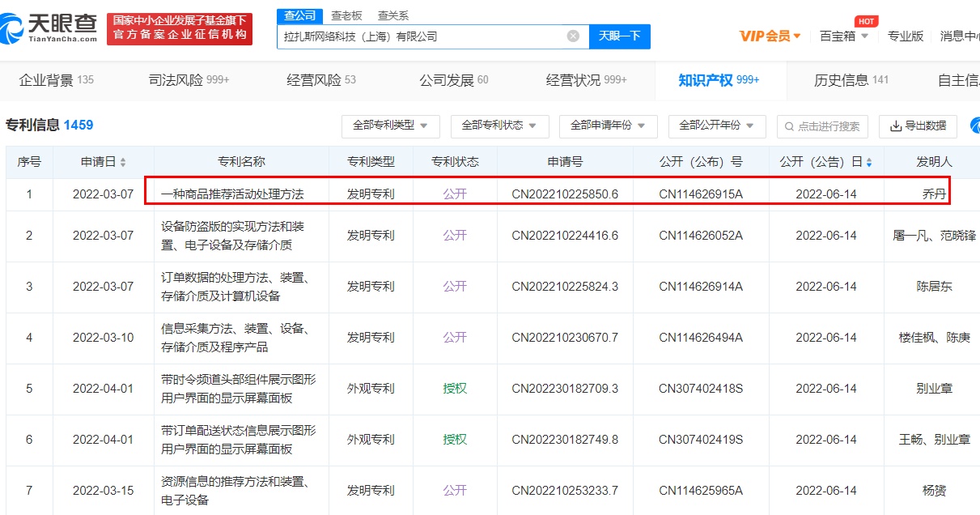
Task: Select application number CN202210225850.6
Action: pos(565,194)
